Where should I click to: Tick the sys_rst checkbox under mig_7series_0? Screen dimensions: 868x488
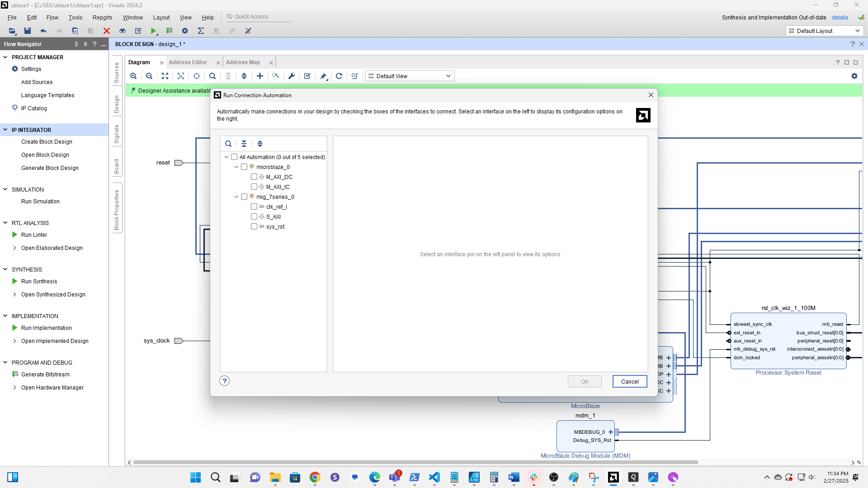pos(254,226)
